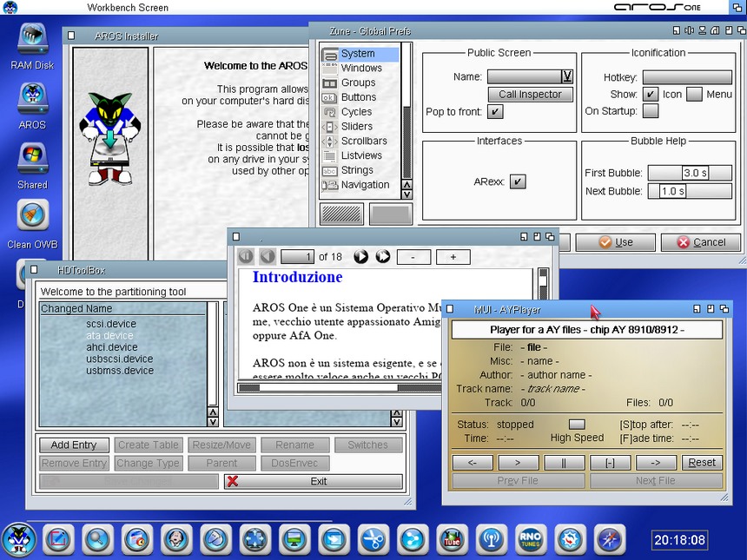Go to next page in document viewer

(x=361, y=257)
